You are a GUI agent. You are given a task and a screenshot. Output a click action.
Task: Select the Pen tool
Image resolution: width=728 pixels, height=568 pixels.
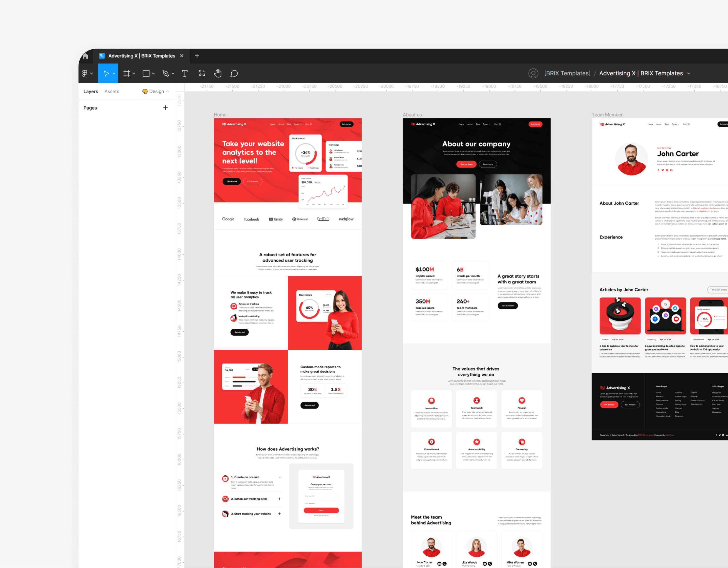166,73
